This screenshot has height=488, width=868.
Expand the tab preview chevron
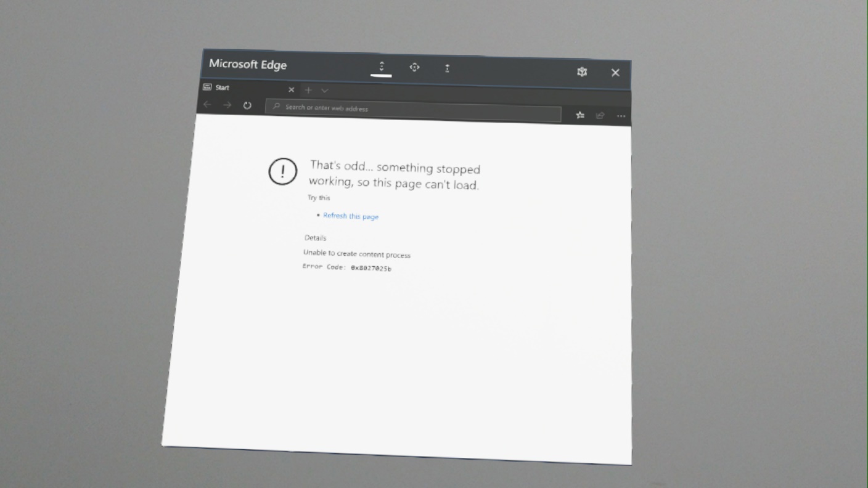pyautogui.click(x=324, y=91)
